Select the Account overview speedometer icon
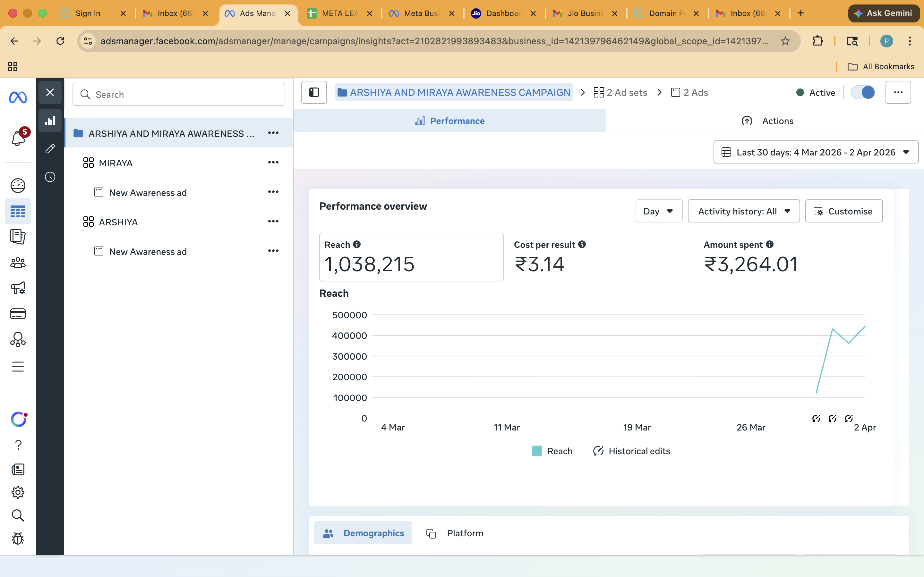924x577 pixels. click(18, 186)
